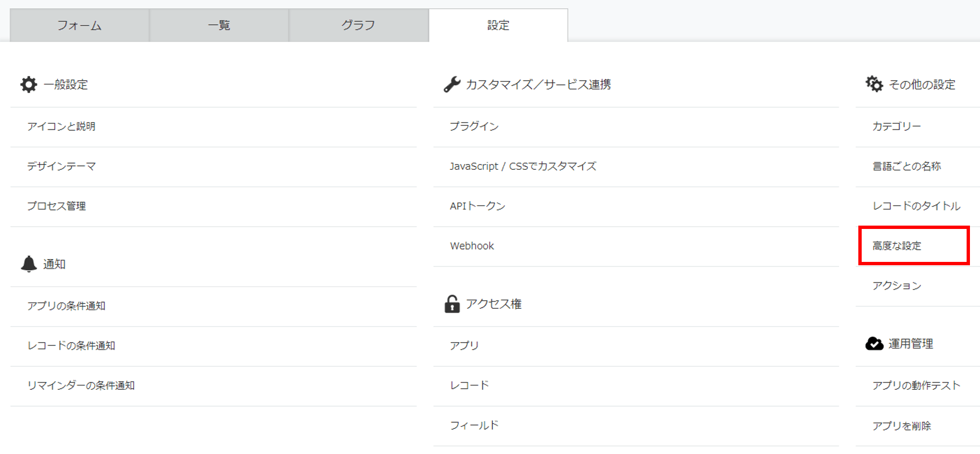Open the プラグイン settings link
The width and height of the screenshot is (980, 454).
(474, 126)
